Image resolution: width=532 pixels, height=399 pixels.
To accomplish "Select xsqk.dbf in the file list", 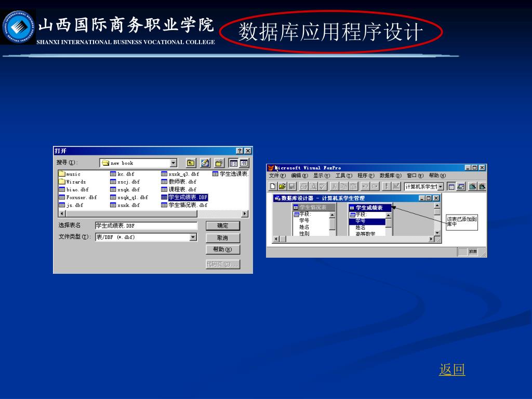I will click(125, 190).
